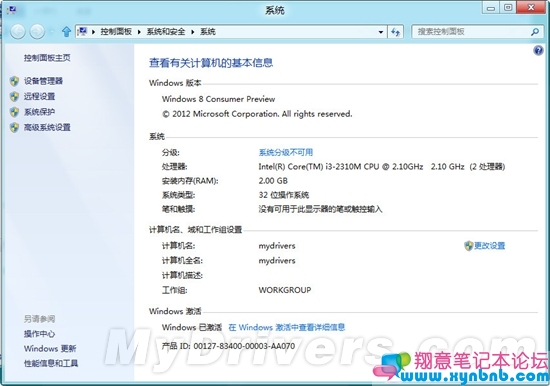The width and height of the screenshot is (550, 386).
Task: Click the product ID 00127-83400-00003-AA070
Action: tap(244, 346)
